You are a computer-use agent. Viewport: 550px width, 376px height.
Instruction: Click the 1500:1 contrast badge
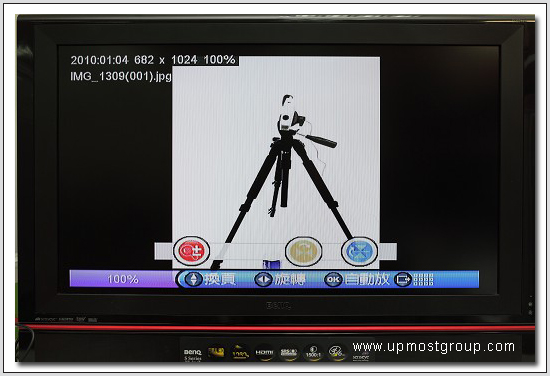coord(313,352)
